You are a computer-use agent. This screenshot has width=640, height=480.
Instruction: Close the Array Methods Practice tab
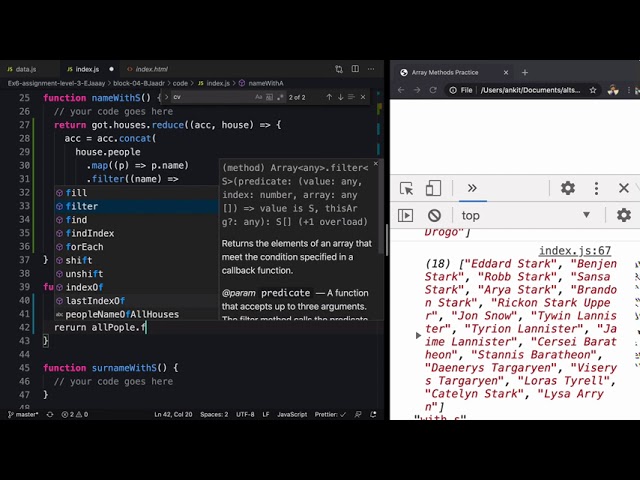[506, 73]
